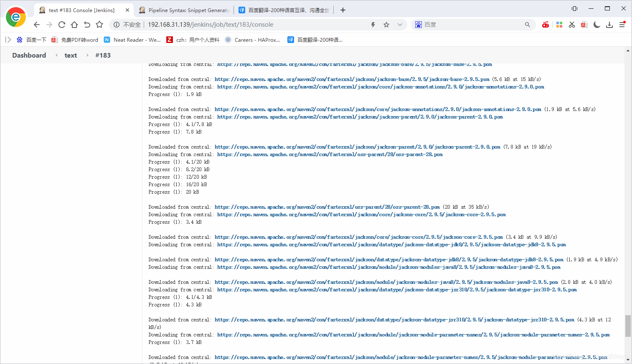Open the 免费PDF转word bookmark

(x=75, y=40)
